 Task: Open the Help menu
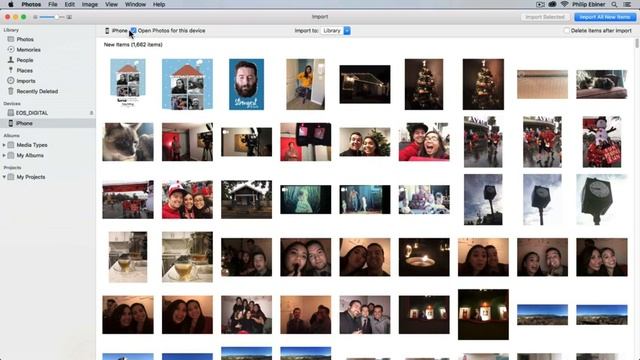click(159, 4)
